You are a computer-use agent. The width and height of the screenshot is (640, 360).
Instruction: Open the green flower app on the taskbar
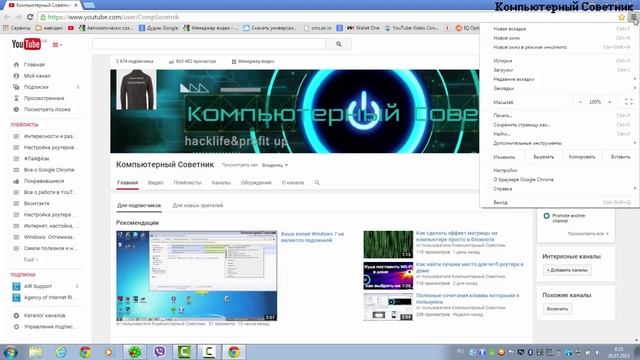(x=135, y=352)
